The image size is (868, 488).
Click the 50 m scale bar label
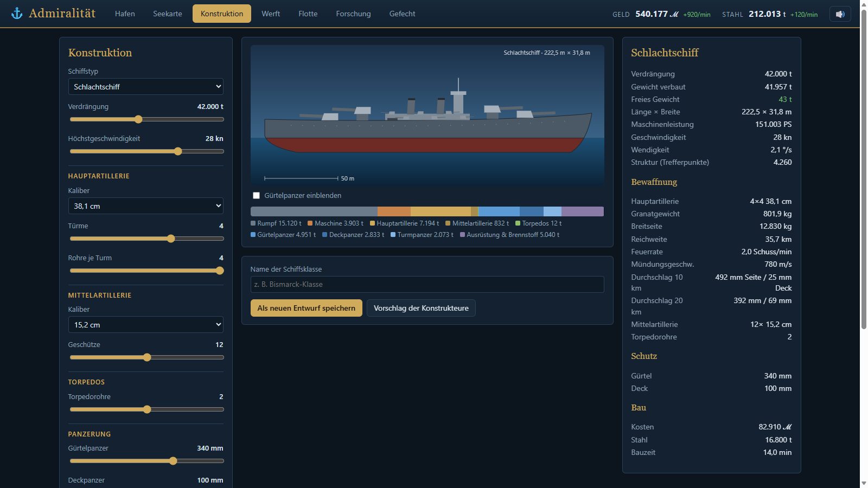(x=347, y=178)
